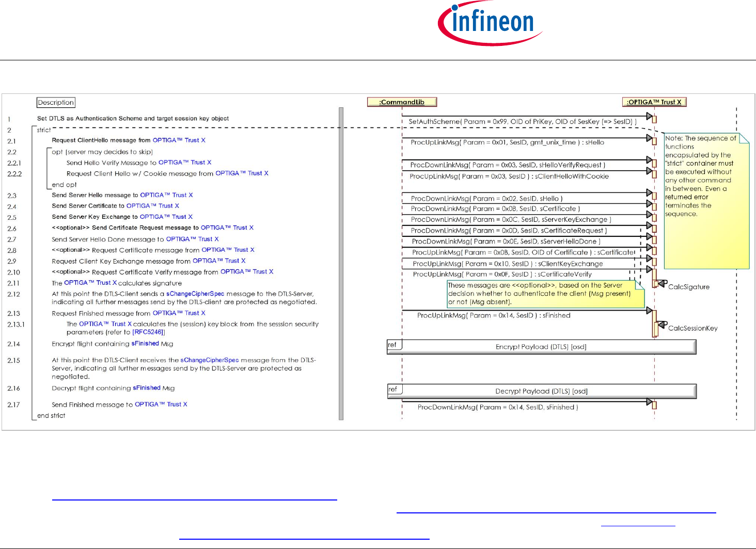Click the SetAuthScheme message label
The height and width of the screenshot is (549, 756).
pos(523,122)
